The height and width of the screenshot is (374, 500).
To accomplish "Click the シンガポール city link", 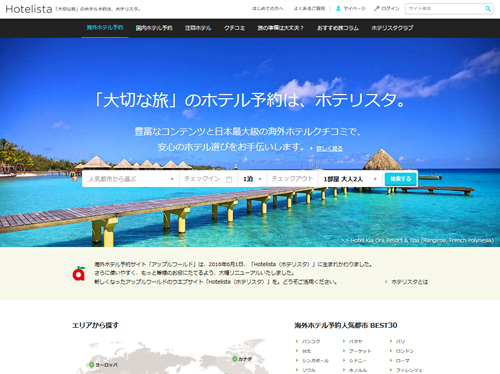I will coord(315,361).
